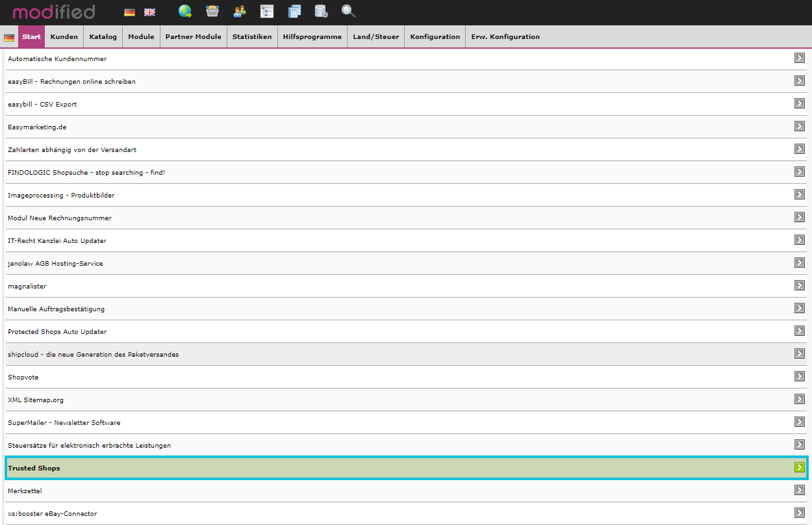
Task: Select the "IT-Recht Kanzlei Auto Updater" text
Action: click(x=57, y=241)
